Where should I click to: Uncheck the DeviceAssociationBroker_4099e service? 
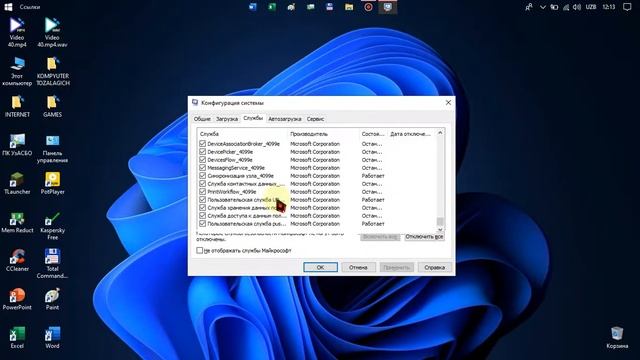(x=202, y=144)
